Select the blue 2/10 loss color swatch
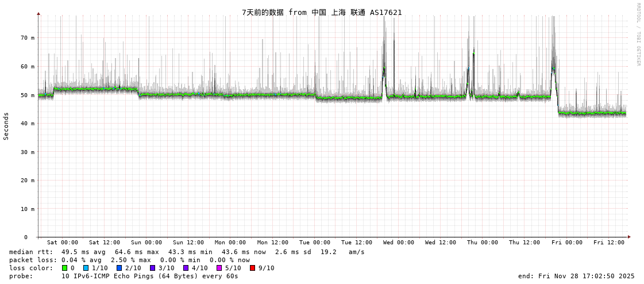 click(119, 268)
